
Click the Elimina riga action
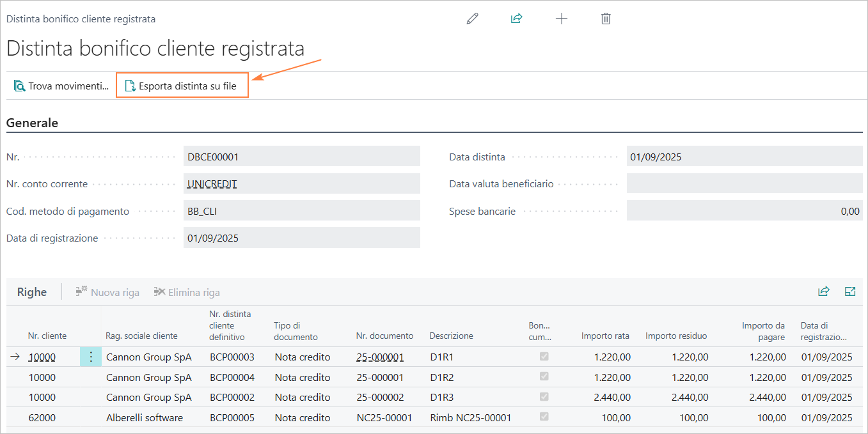tap(187, 292)
